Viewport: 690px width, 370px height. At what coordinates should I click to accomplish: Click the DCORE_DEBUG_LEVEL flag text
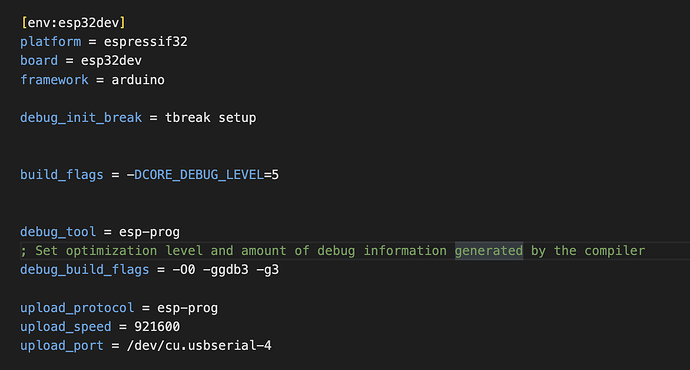point(199,175)
